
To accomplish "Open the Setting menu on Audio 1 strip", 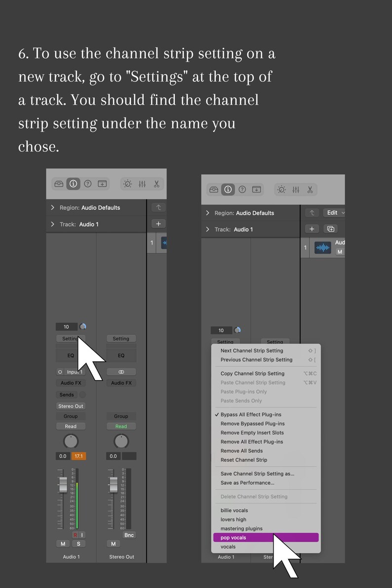I will (x=71, y=339).
